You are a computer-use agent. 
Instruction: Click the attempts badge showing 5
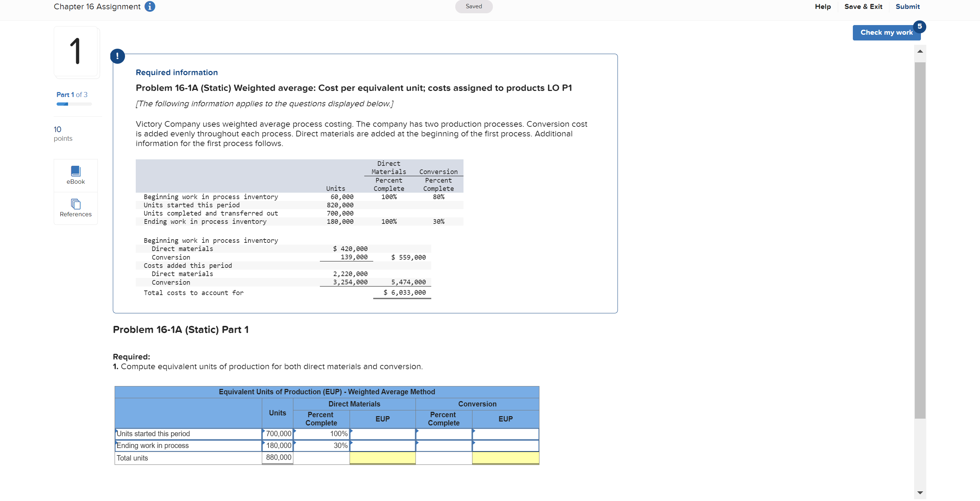919,26
